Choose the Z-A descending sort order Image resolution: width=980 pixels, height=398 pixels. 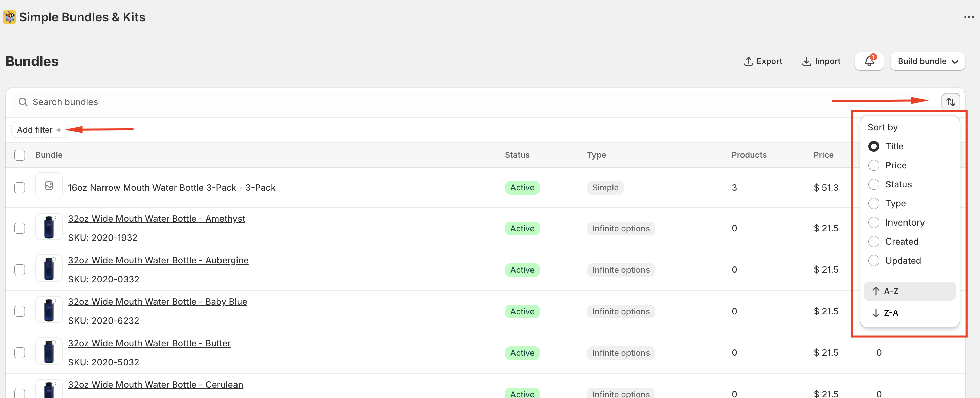coord(890,313)
